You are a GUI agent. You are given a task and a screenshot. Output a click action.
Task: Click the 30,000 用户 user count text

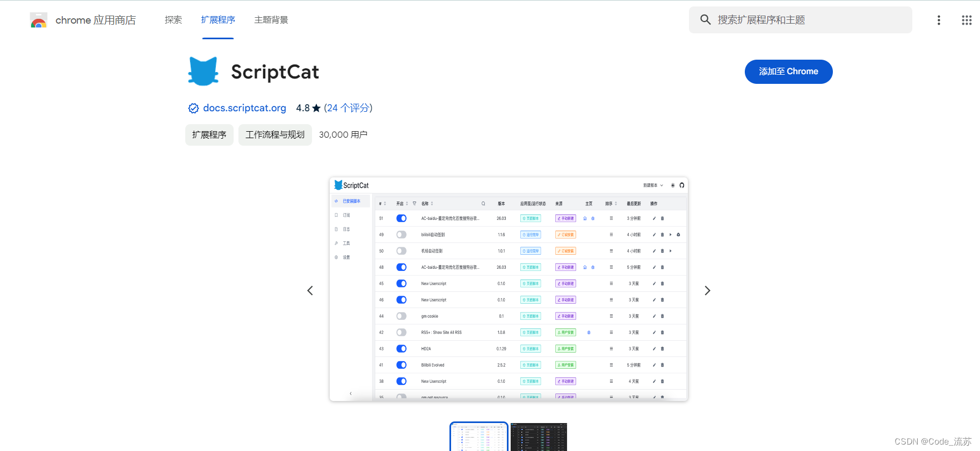tap(343, 135)
